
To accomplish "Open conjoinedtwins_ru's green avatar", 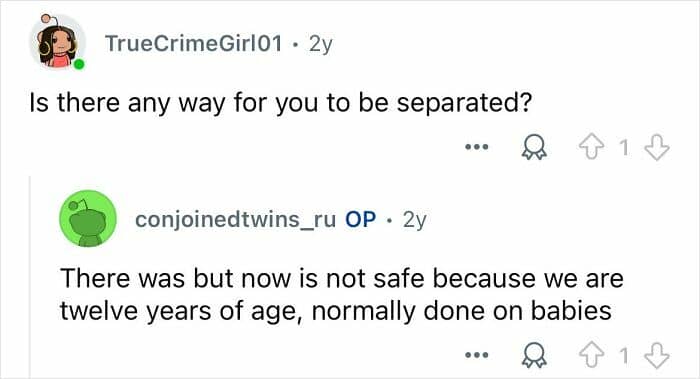I will pyautogui.click(x=88, y=219).
